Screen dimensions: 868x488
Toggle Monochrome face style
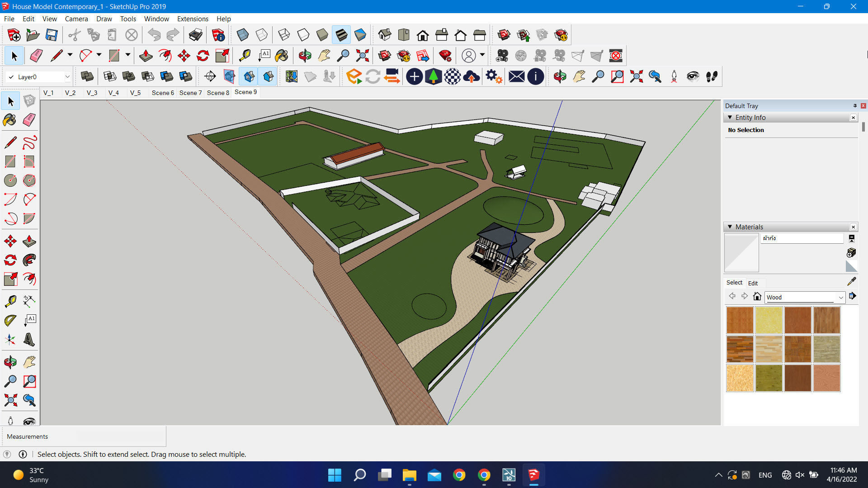tap(360, 35)
